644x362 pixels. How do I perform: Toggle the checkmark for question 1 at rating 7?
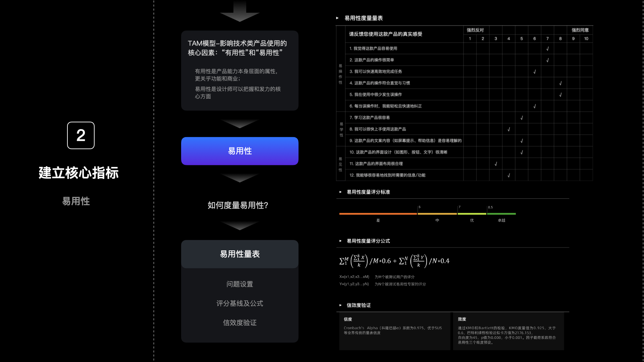coord(547,48)
